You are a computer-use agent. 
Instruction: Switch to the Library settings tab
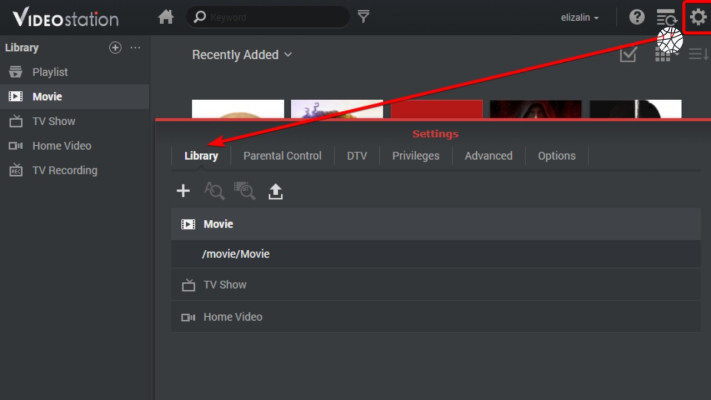[x=201, y=156]
